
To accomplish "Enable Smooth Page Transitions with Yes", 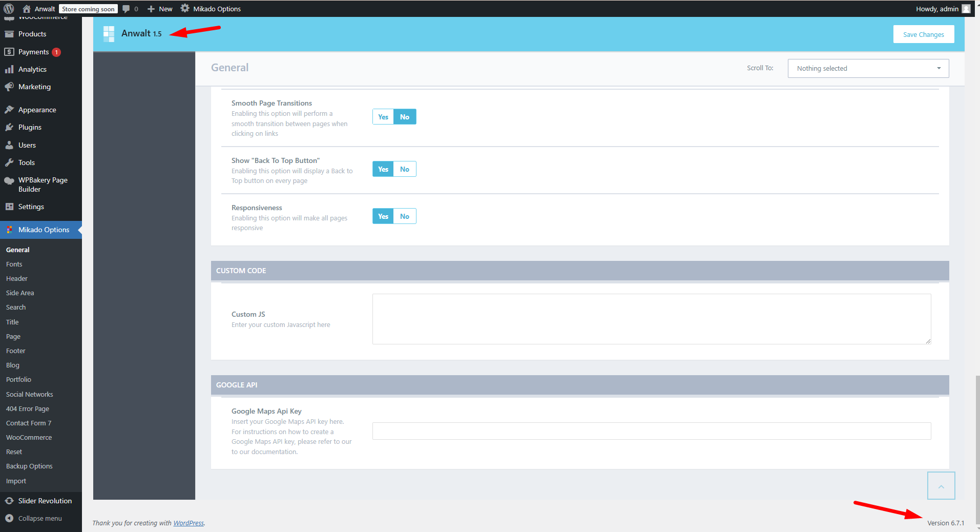I will click(383, 117).
